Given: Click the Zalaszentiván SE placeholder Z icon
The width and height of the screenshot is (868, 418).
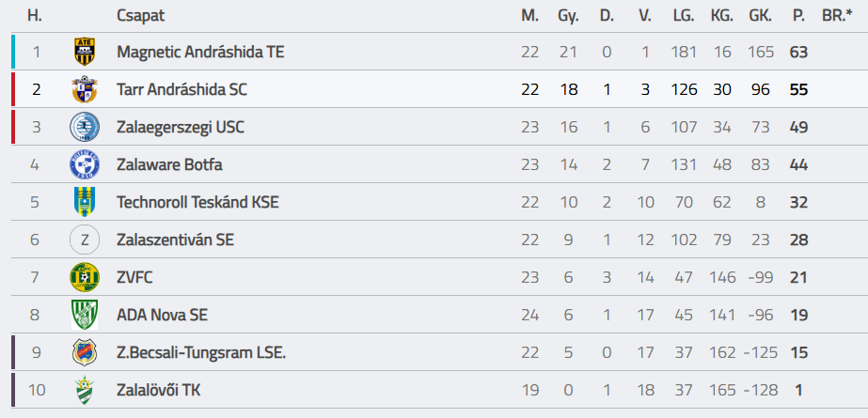Looking at the screenshot, I should pyautogui.click(x=85, y=240).
